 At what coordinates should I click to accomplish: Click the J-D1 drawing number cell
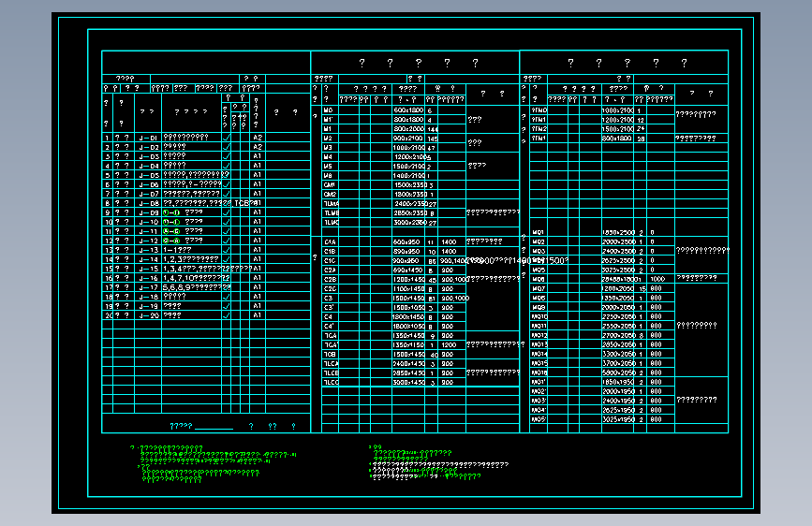coord(148,139)
